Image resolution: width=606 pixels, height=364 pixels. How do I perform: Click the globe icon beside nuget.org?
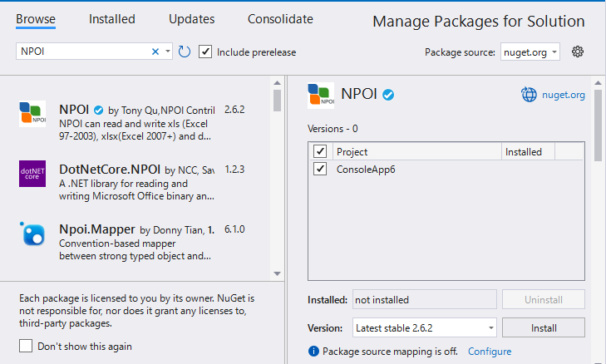529,95
